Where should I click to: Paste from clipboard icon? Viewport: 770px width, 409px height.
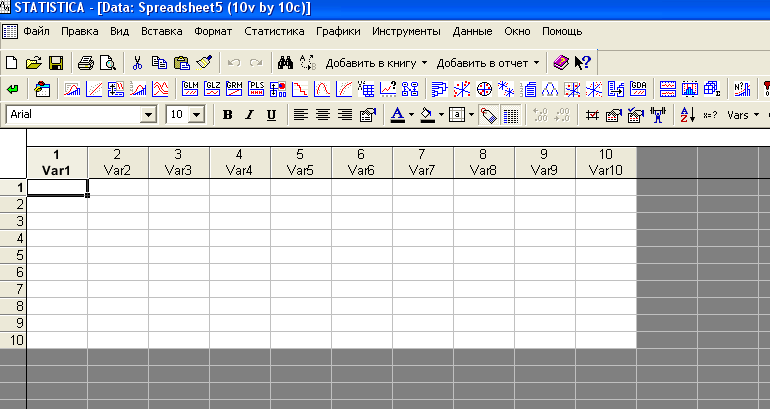(182, 63)
